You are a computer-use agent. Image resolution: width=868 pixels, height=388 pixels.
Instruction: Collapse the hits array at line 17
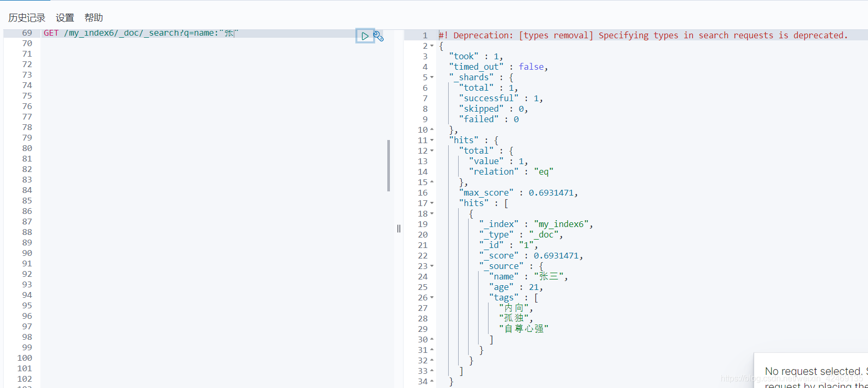[432, 203]
